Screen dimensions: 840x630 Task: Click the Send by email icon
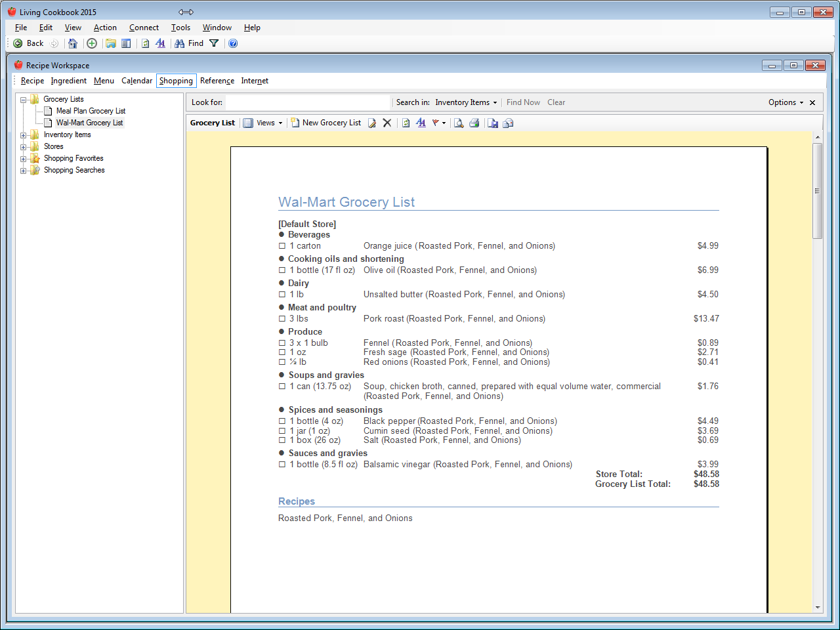[508, 123]
